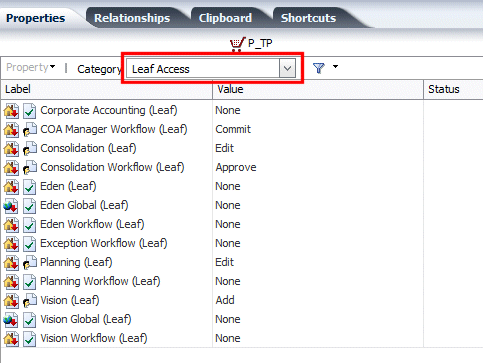This screenshot has width=483, height=363.
Task: Select the Shortcuts tab
Action: click(308, 18)
